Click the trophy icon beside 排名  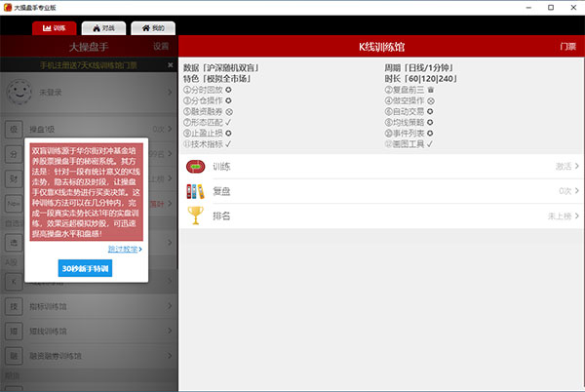(x=197, y=215)
